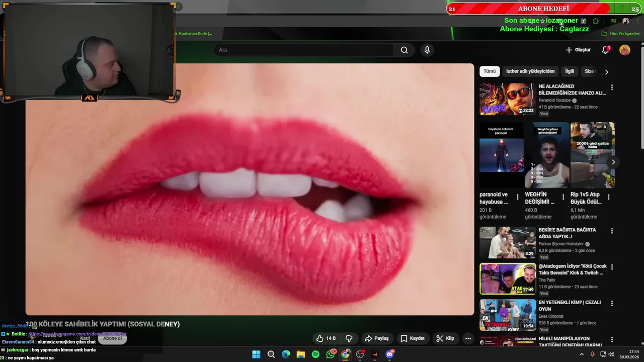The width and height of the screenshot is (644, 362).
Task: Open 'EN YETENEKLİ KİM?' thumbnail by Enes Cinpolat
Action: (x=508, y=315)
